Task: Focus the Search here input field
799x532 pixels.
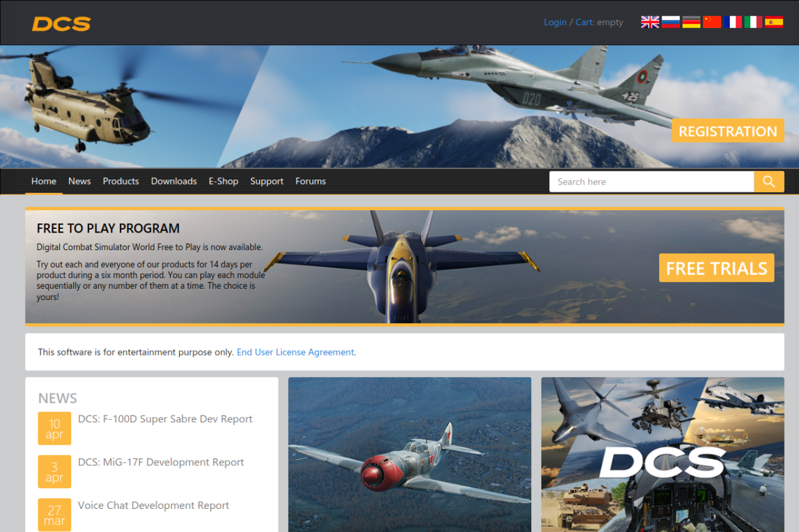Action: pos(651,181)
